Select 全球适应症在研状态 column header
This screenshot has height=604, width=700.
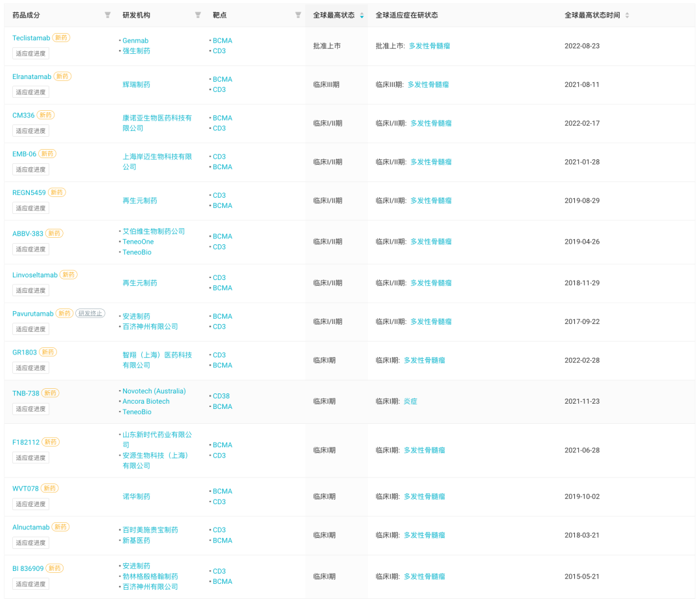(406, 15)
